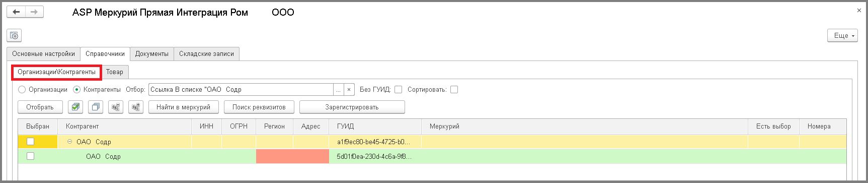
Task: Expand all groups with the plus tree icon
Action: pyautogui.click(x=136, y=107)
